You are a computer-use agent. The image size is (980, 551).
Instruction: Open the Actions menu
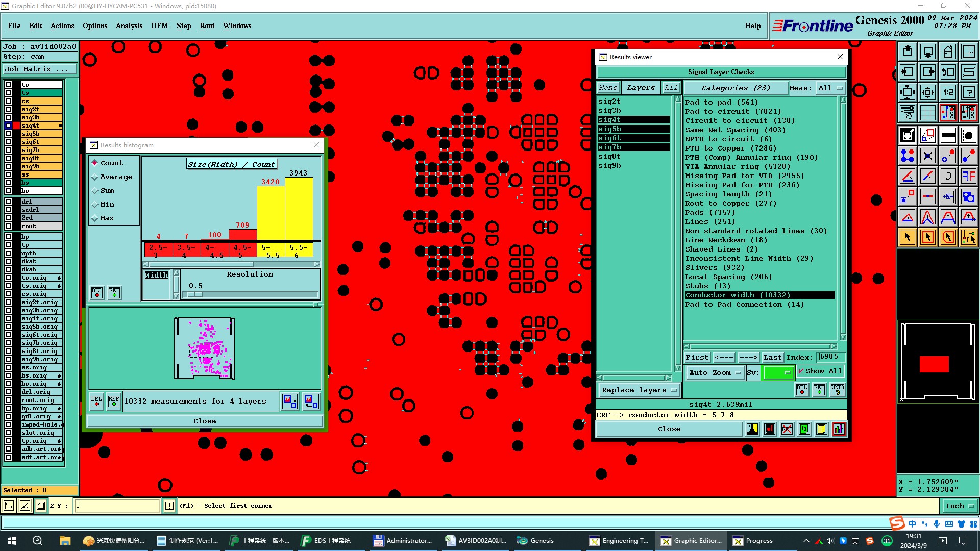pyautogui.click(x=62, y=26)
